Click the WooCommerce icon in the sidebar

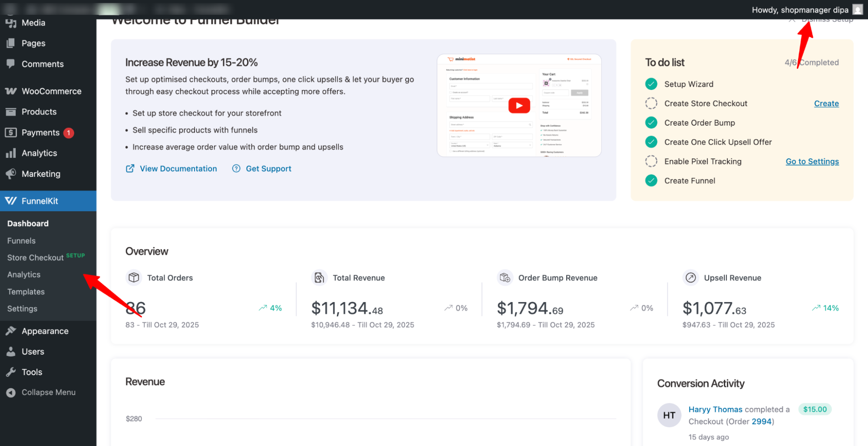click(x=11, y=91)
